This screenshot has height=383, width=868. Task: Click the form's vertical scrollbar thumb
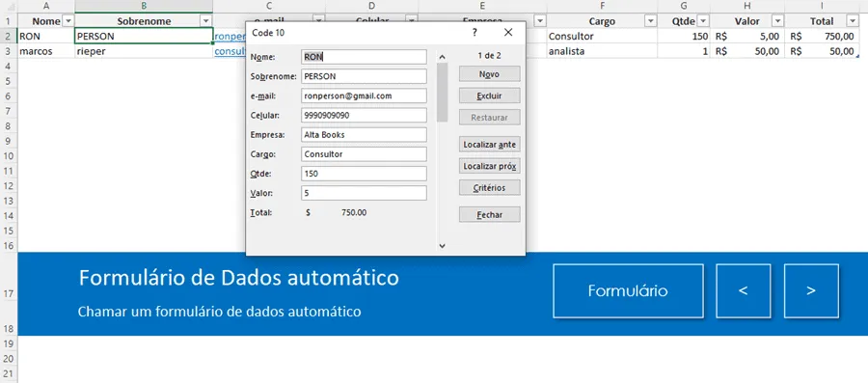442,92
